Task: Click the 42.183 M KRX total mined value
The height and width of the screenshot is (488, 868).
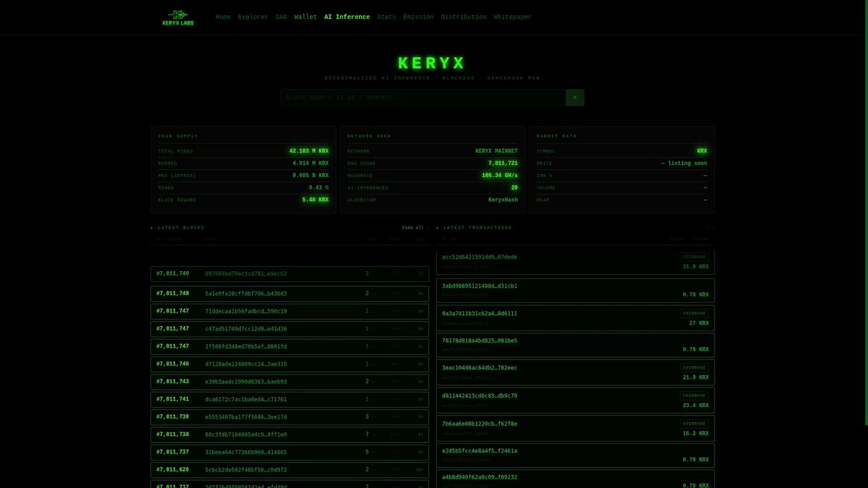Action: (x=309, y=151)
